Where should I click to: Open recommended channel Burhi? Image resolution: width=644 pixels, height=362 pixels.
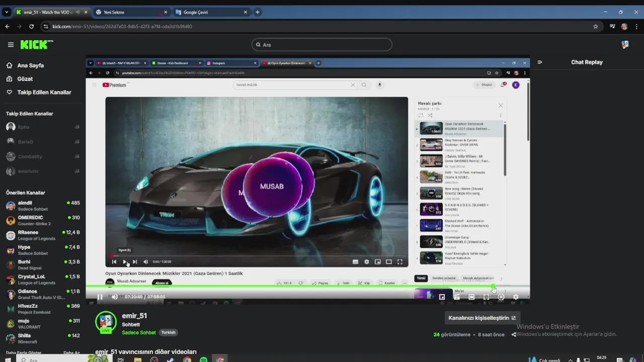43,265
